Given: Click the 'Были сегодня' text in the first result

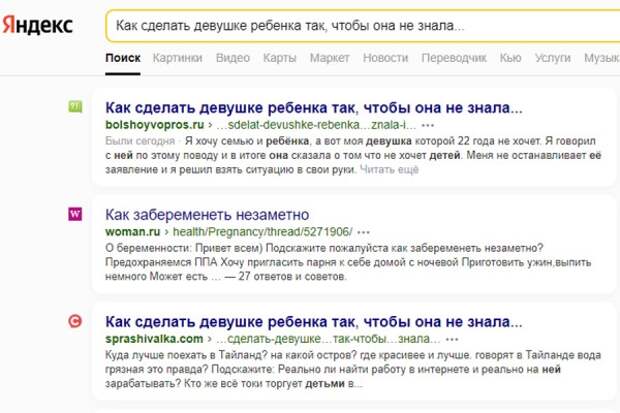Looking at the screenshot, I should point(140,141).
